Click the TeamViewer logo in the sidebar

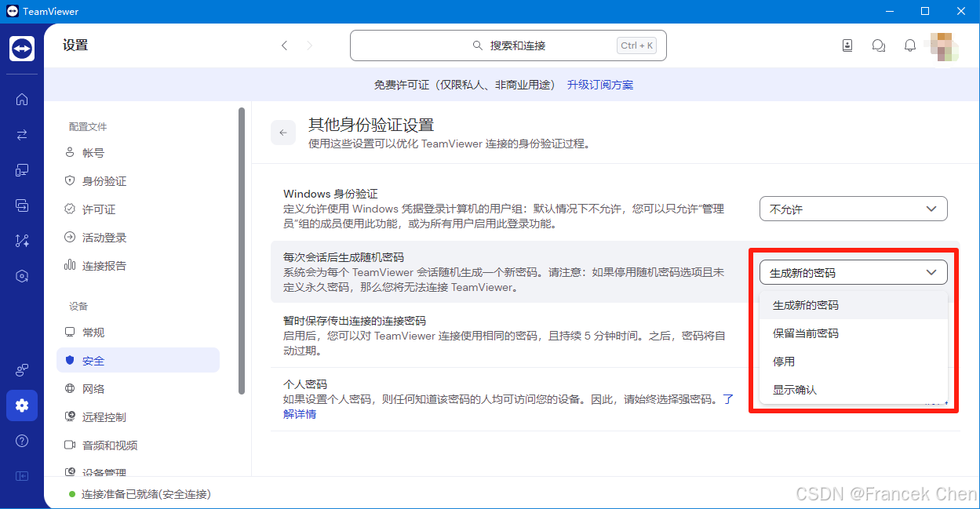(22, 49)
